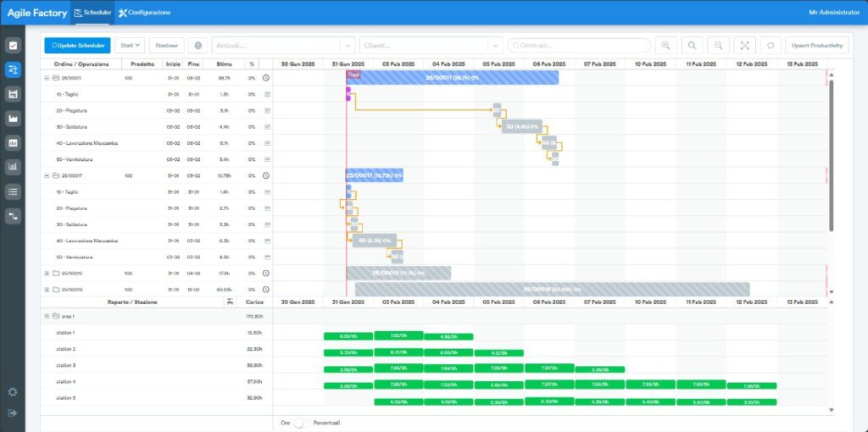Screen dimensions: 868x432
Task: Open settings gear at sidebar bottom
Action: [13, 391]
